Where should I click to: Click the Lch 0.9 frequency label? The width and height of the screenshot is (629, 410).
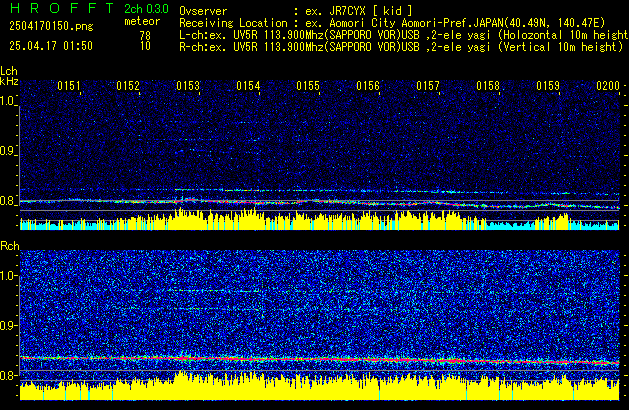coord(8,151)
